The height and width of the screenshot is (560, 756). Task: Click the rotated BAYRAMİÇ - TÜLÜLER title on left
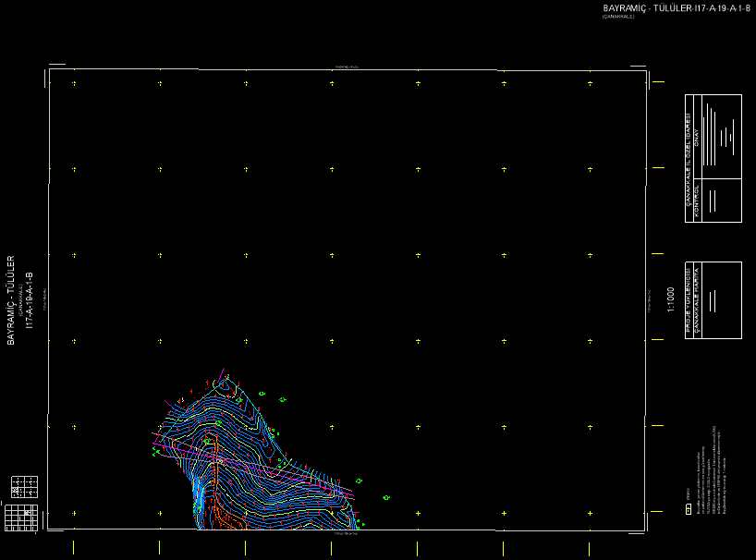[x=12, y=300]
